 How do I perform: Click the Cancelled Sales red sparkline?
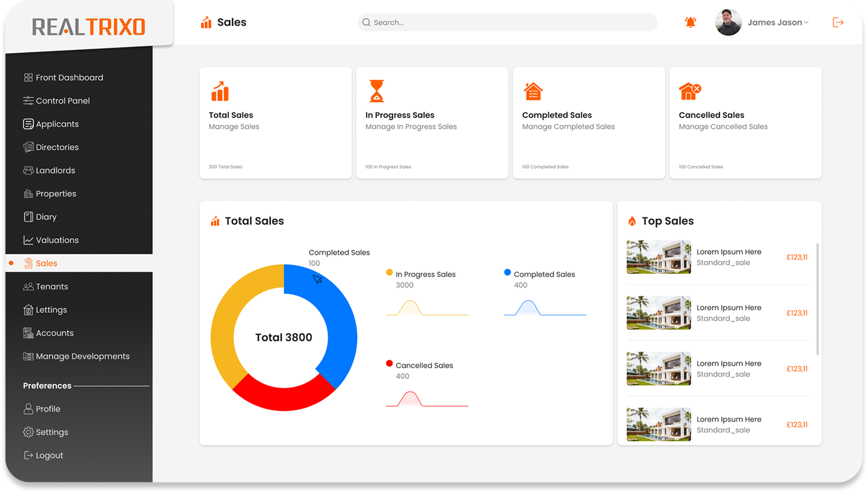click(427, 399)
